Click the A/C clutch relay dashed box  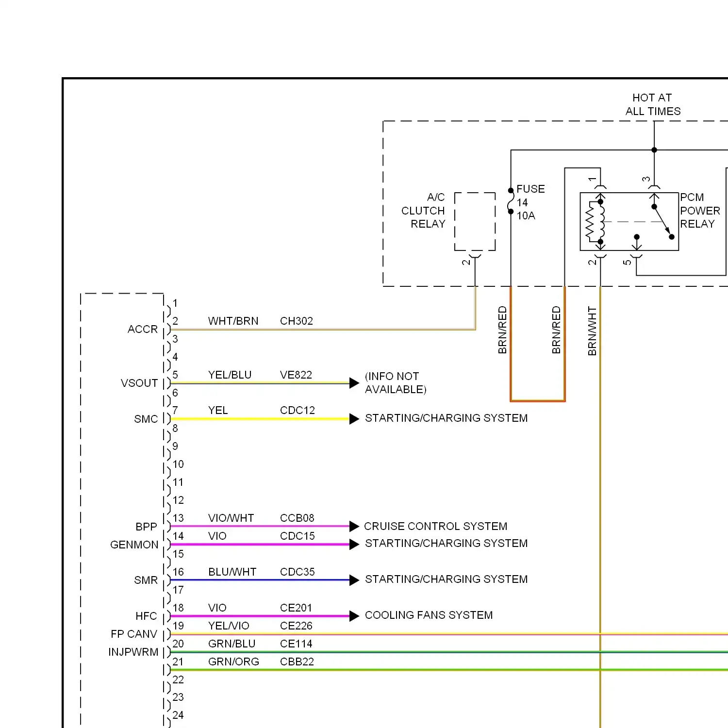click(475, 221)
